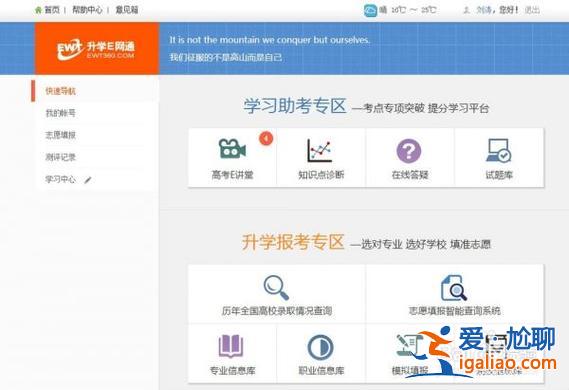Select 学习中心 in the sidebar
Viewport: 569px width, 390px height.
[61, 179]
